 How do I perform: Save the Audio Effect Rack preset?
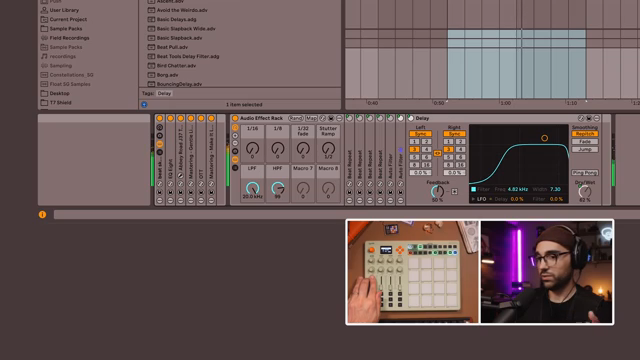[331, 118]
